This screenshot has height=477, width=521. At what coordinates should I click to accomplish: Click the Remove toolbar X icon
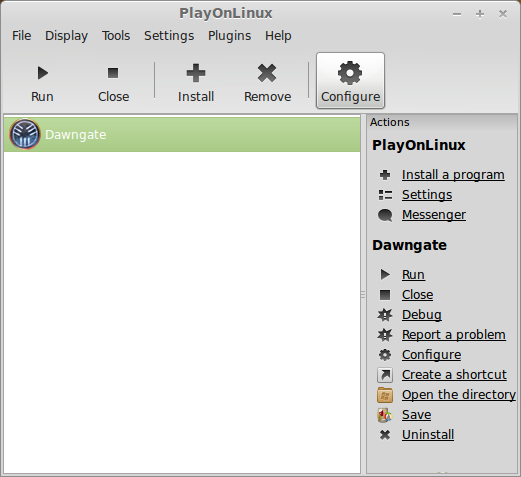[x=267, y=73]
